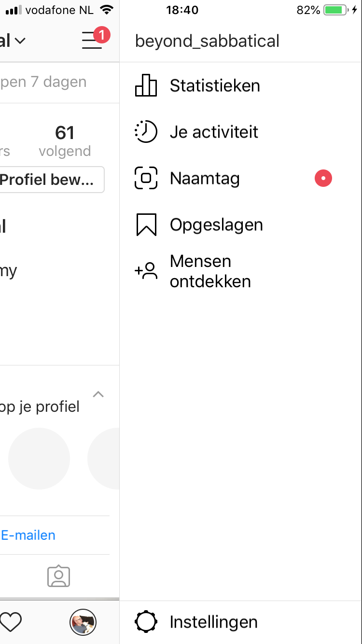Screen dimensions: 362x644
Task: Tap the Je activiteit clock icon
Action: click(146, 132)
